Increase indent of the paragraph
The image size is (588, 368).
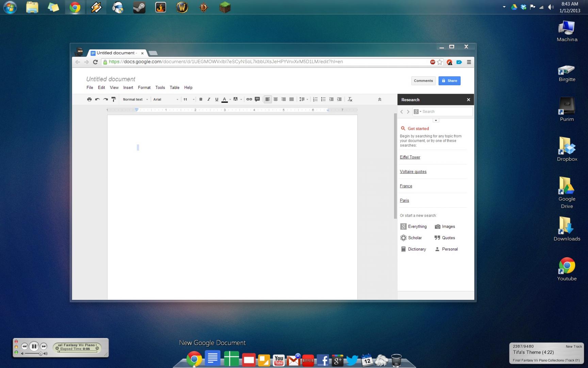click(x=339, y=99)
